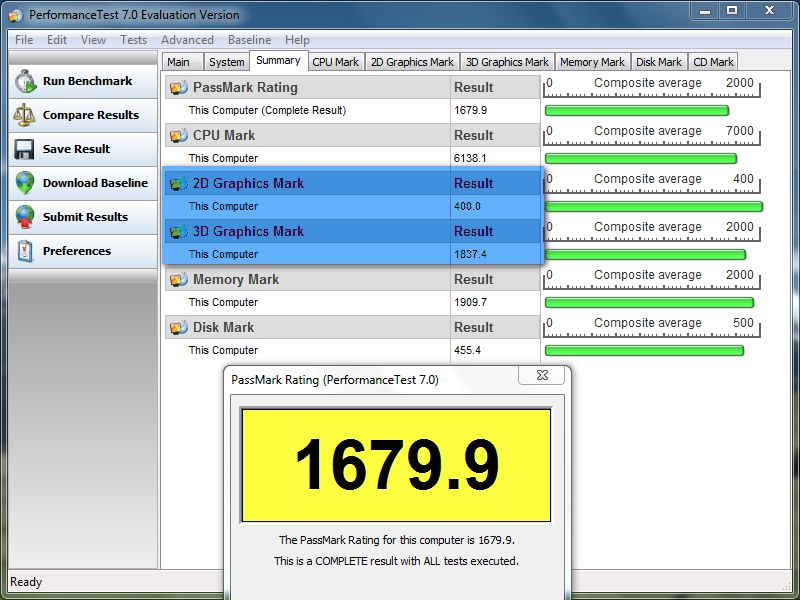The width and height of the screenshot is (800, 600).
Task: Click the PerformanceTest title bar app icon
Action: 16,15
